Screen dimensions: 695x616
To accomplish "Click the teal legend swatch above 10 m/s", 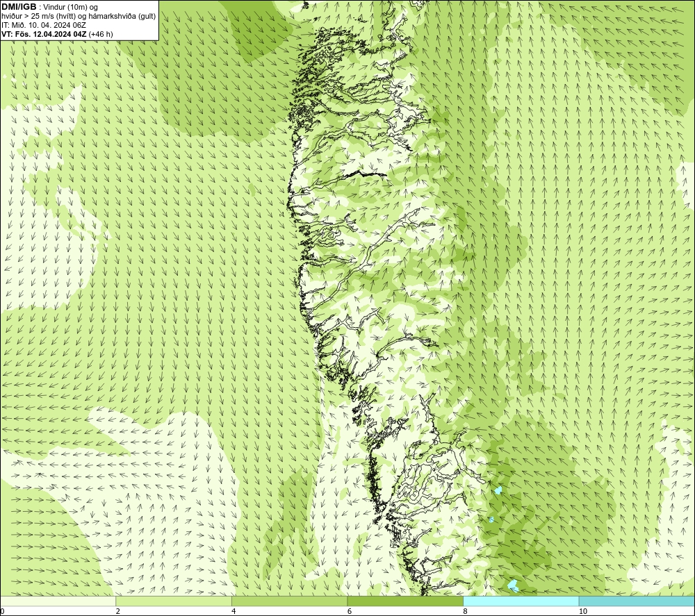I will (x=637, y=601).
